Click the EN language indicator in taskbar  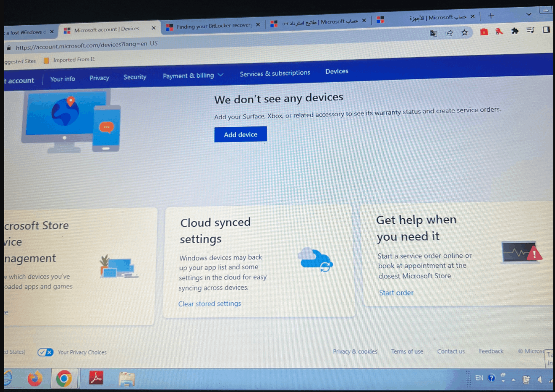(x=479, y=378)
